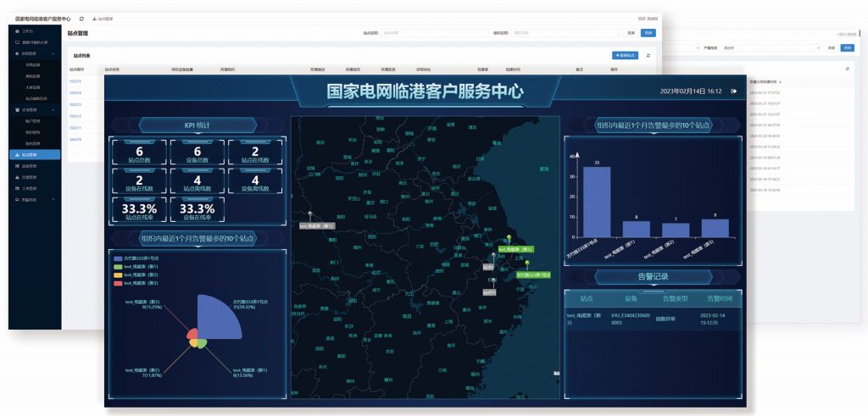This screenshot has width=868, height=416.
Task: Focus the 组织名称 search input field
Action: pos(565,33)
